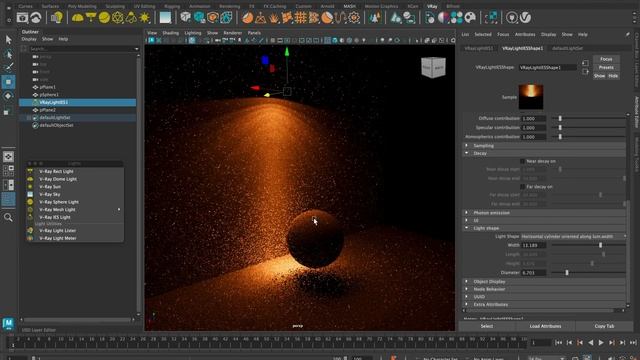Click the play forward playback button
The image size is (640, 360).
point(601,343)
